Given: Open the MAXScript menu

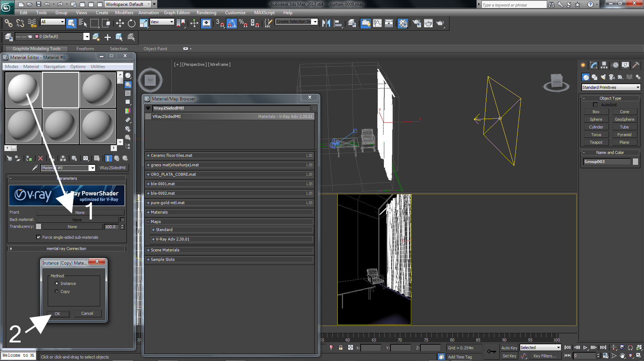Looking at the screenshot, I should (264, 13).
